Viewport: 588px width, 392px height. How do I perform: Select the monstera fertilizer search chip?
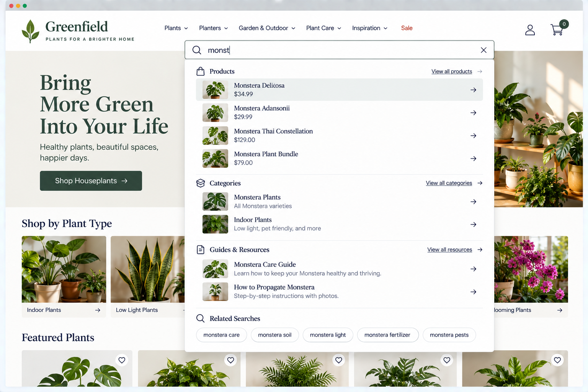[x=387, y=335]
